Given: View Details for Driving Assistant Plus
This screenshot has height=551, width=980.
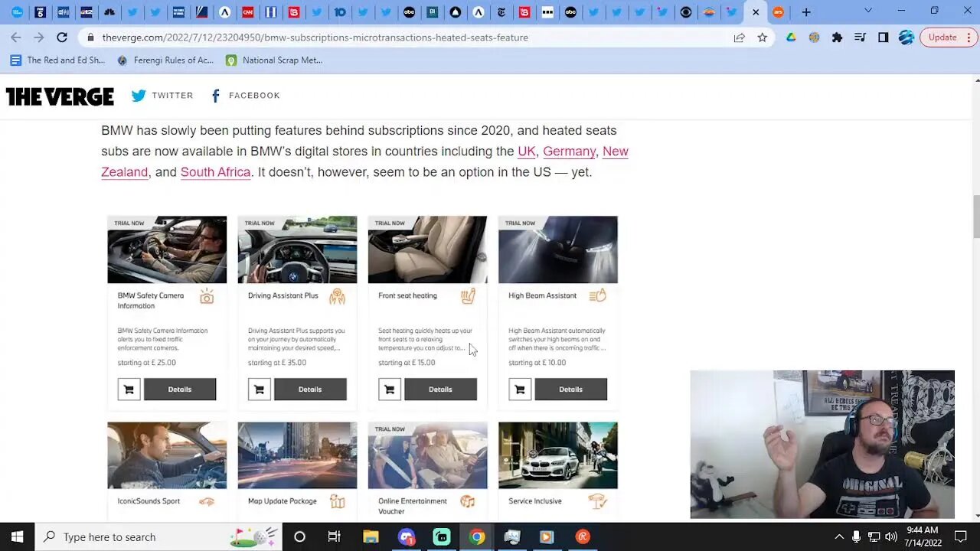Looking at the screenshot, I should coord(310,389).
